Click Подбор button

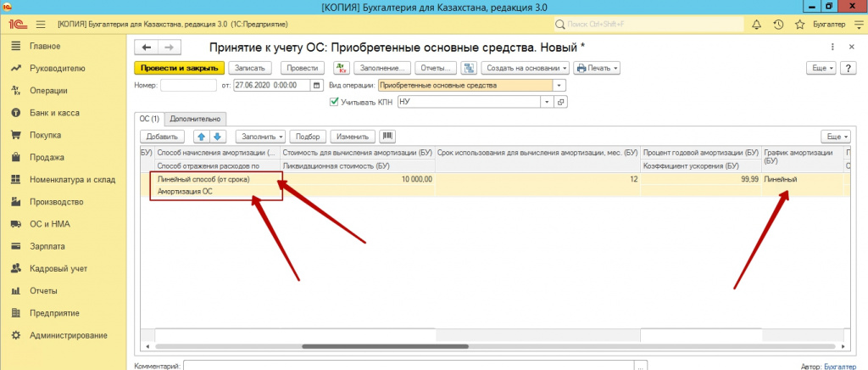click(x=309, y=137)
